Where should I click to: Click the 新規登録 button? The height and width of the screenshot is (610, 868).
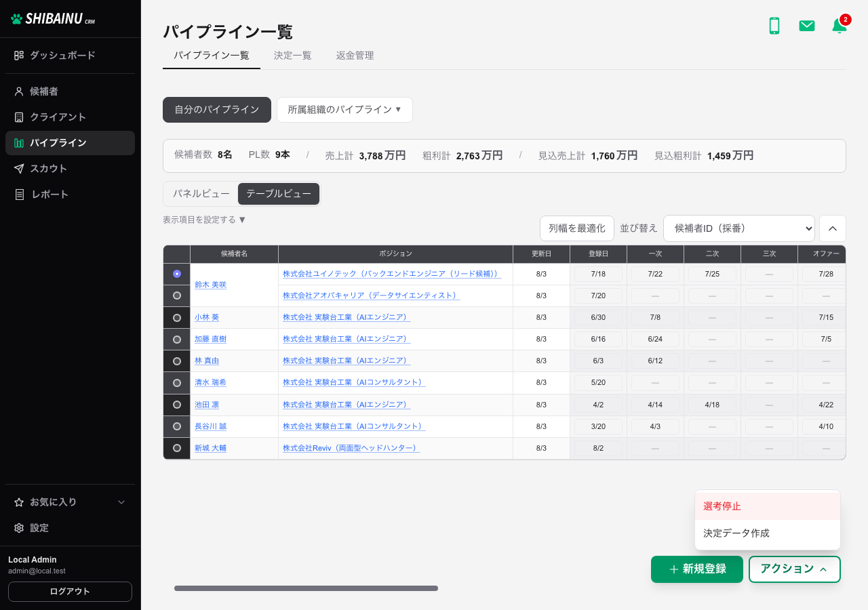[x=697, y=569]
